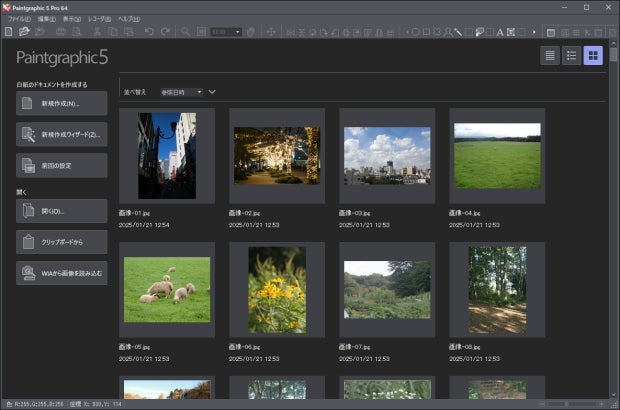
Task: Click the undo arrow icon
Action: (149, 32)
